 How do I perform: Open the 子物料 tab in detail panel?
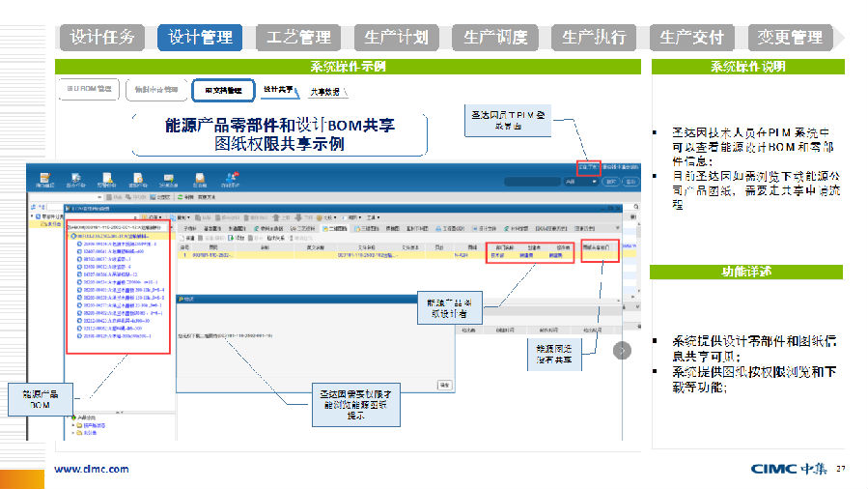[190, 228]
